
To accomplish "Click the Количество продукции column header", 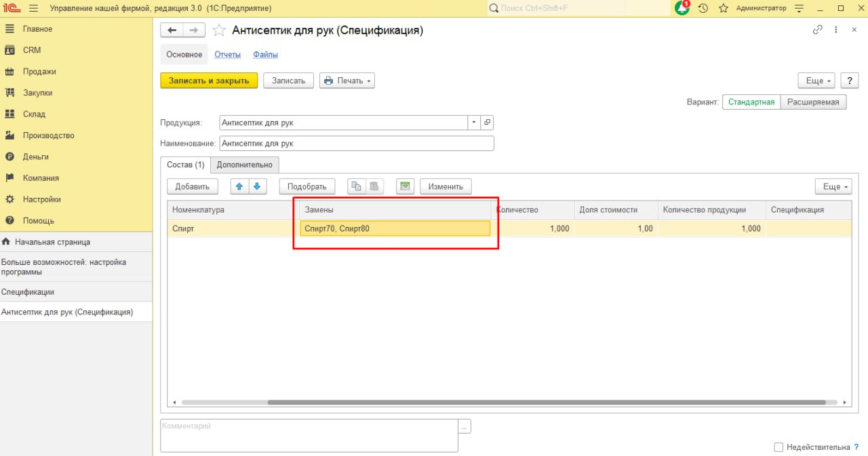I will 712,210.
